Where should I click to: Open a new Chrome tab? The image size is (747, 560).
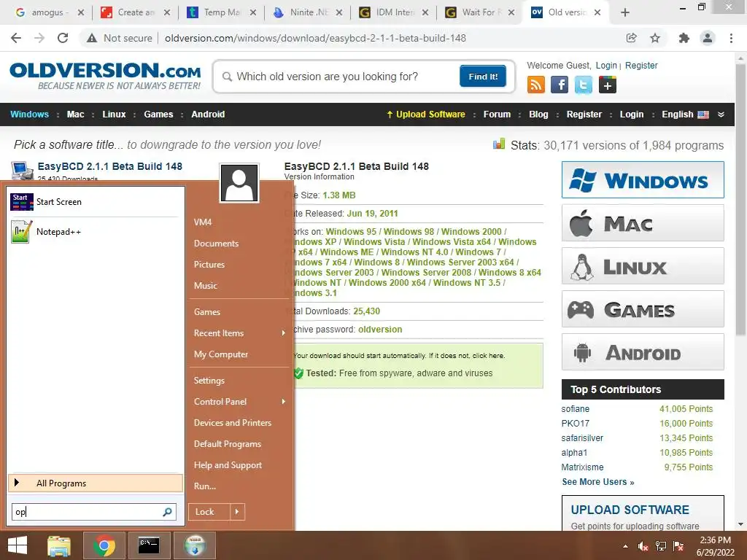(x=625, y=12)
